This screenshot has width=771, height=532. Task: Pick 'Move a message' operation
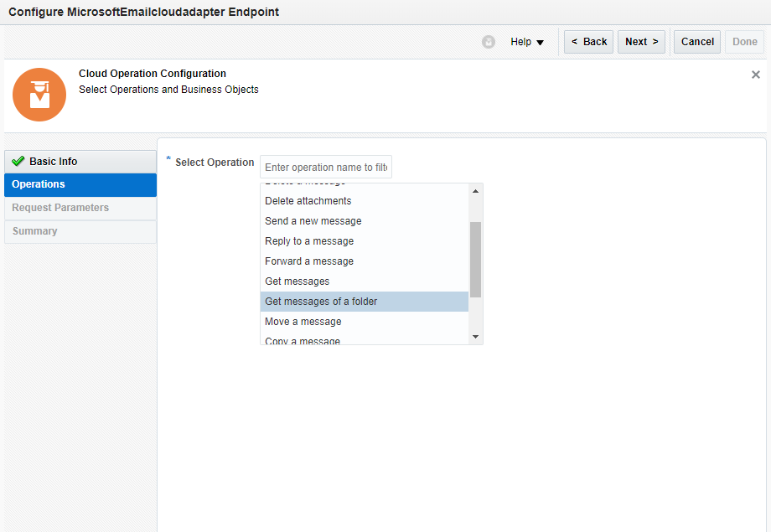[x=303, y=322]
